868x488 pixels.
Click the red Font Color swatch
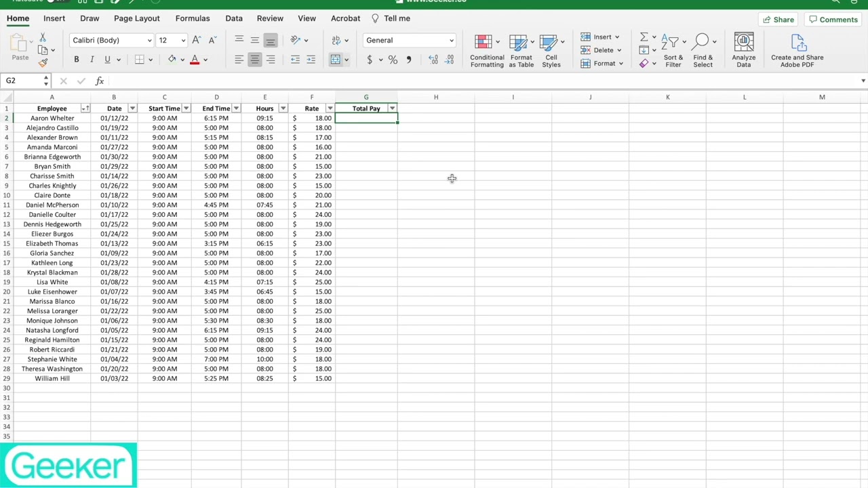click(x=195, y=60)
